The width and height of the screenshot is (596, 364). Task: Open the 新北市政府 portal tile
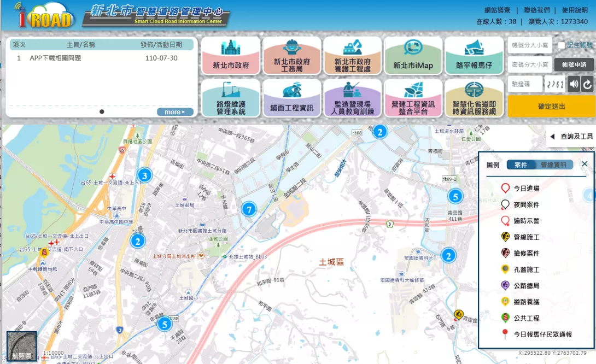231,56
